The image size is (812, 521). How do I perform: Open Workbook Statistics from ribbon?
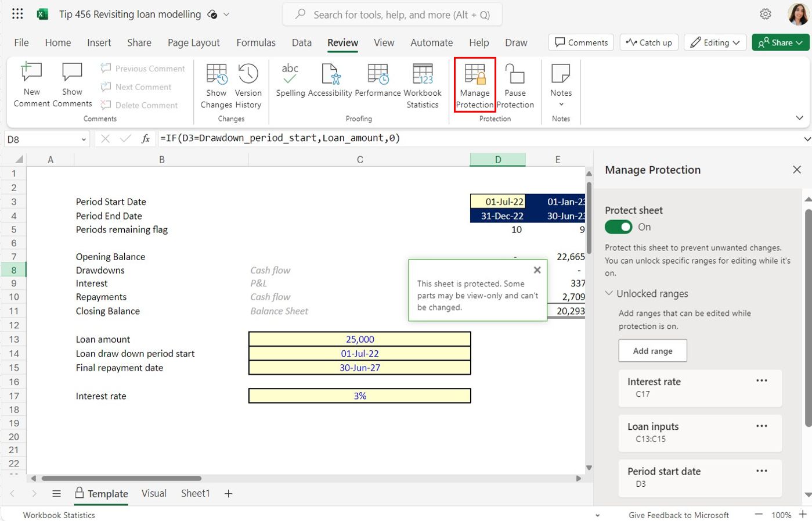pyautogui.click(x=423, y=74)
